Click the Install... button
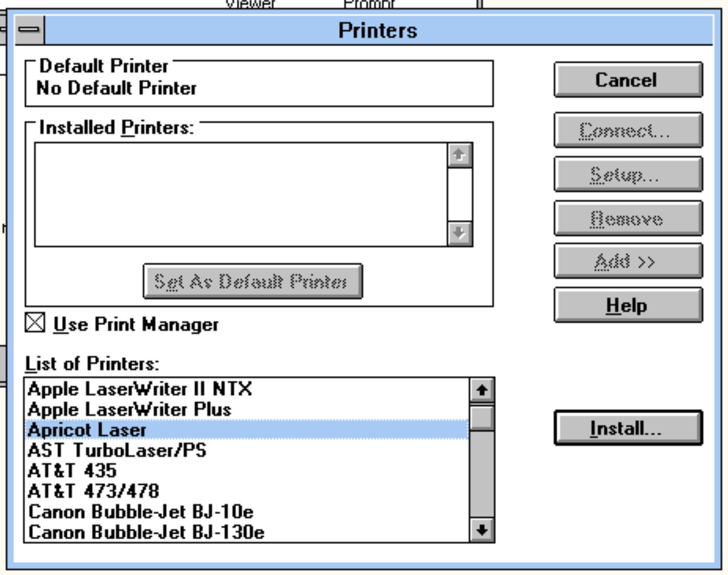 (x=628, y=428)
